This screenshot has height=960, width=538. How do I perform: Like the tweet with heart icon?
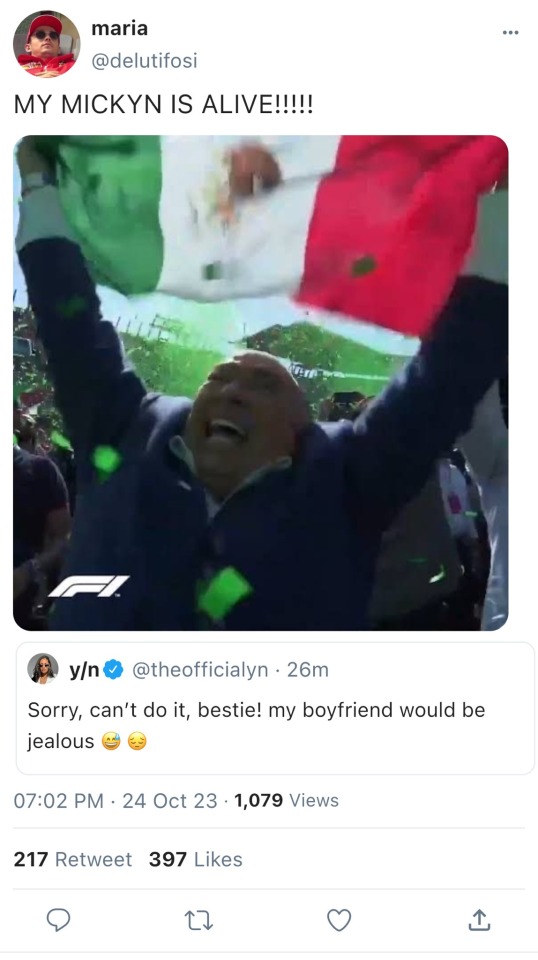point(339,920)
